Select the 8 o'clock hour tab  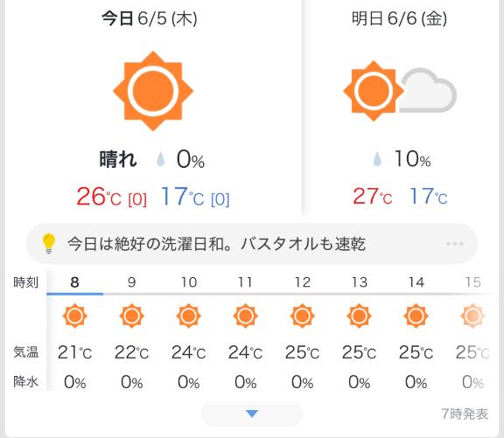pyautogui.click(x=75, y=282)
